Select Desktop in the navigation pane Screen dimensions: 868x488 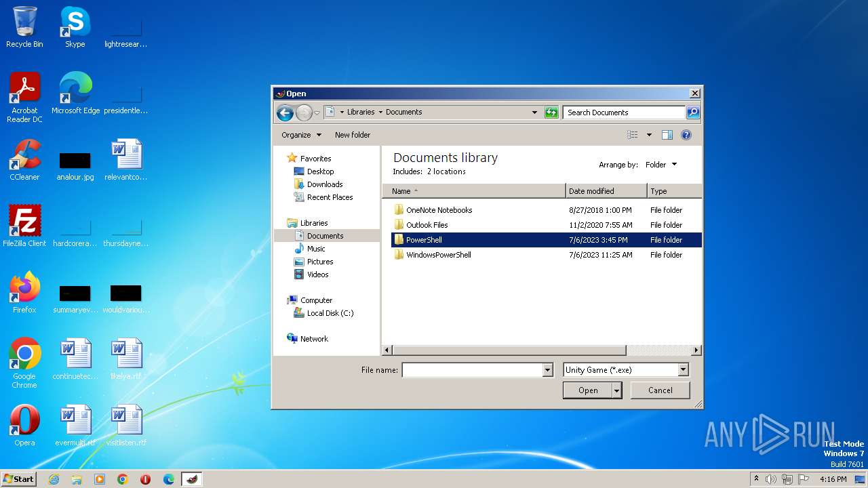[x=320, y=171]
